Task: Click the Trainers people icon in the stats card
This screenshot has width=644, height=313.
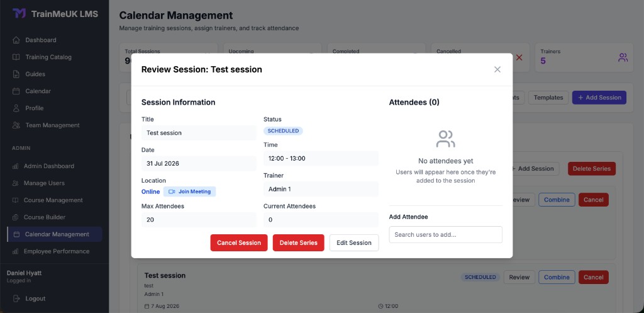Action: pos(623,57)
